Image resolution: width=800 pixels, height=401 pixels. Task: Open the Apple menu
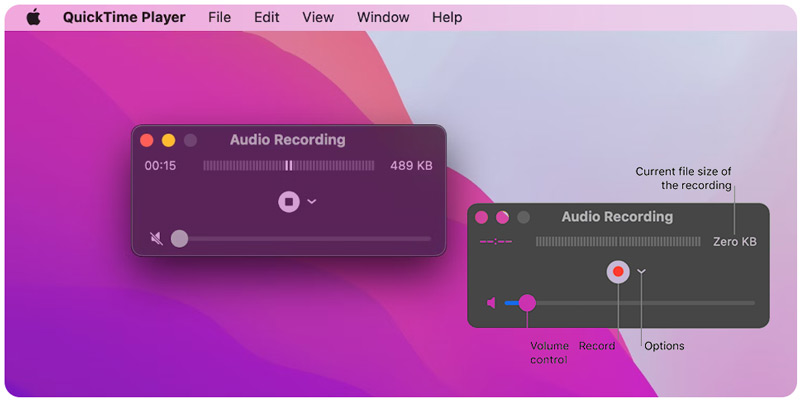[34, 17]
